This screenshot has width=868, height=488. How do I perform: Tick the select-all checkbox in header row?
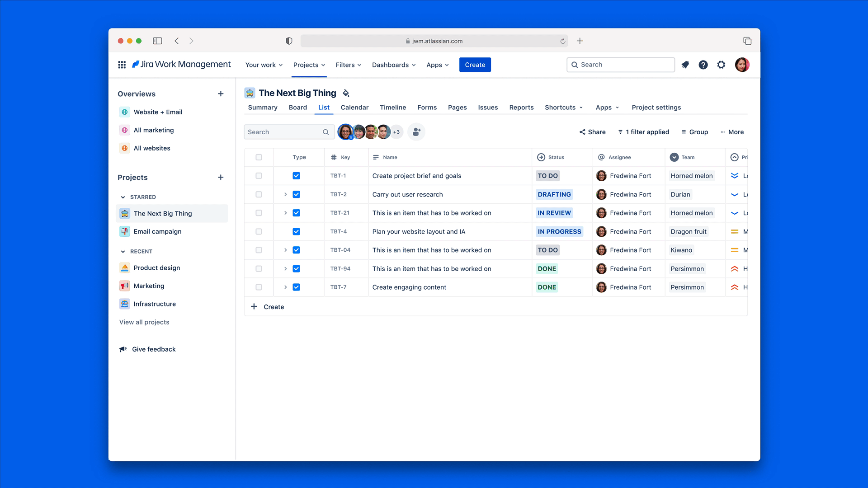pyautogui.click(x=259, y=157)
